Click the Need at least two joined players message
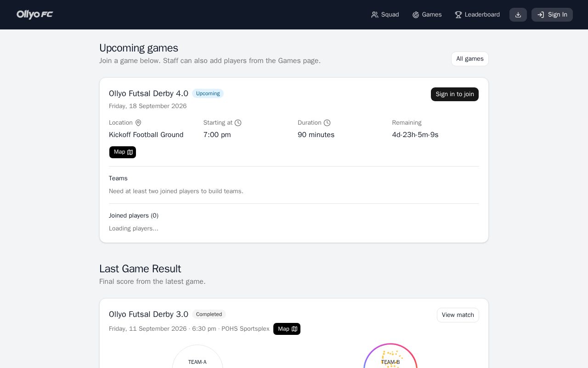This screenshot has width=588, height=368. (x=176, y=191)
